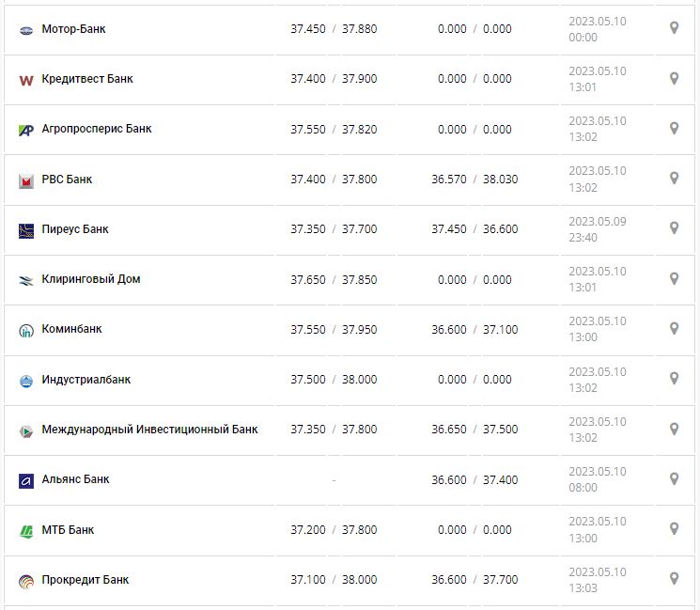Viewport: 700px width, 610px height.
Task: Open map pin for Индустриалбанк row
Action: 674,378
